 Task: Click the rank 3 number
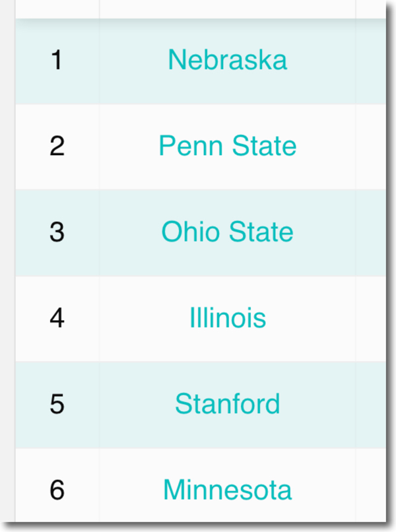point(57,232)
